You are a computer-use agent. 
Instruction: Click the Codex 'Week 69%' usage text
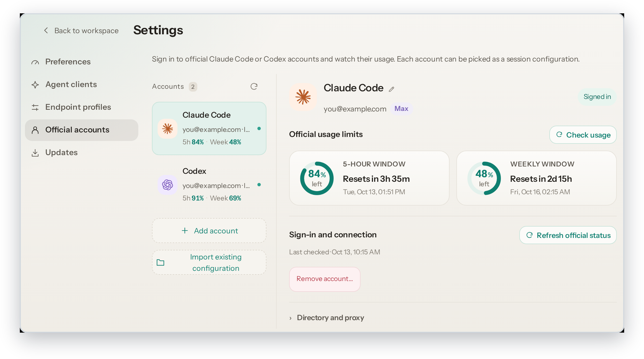pos(225,198)
